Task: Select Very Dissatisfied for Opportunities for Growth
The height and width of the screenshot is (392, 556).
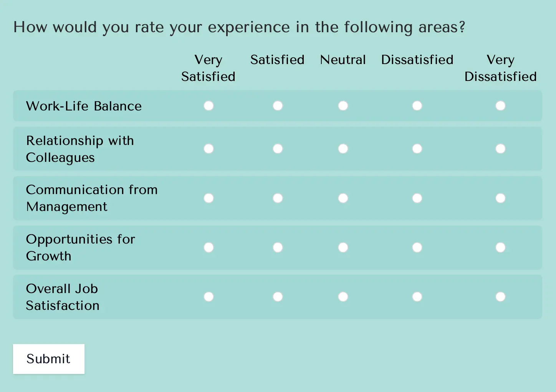Action: [500, 248]
